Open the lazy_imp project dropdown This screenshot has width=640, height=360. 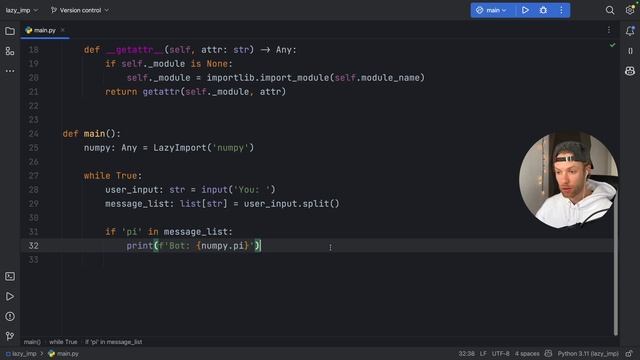pyautogui.click(x=21, y=10)
